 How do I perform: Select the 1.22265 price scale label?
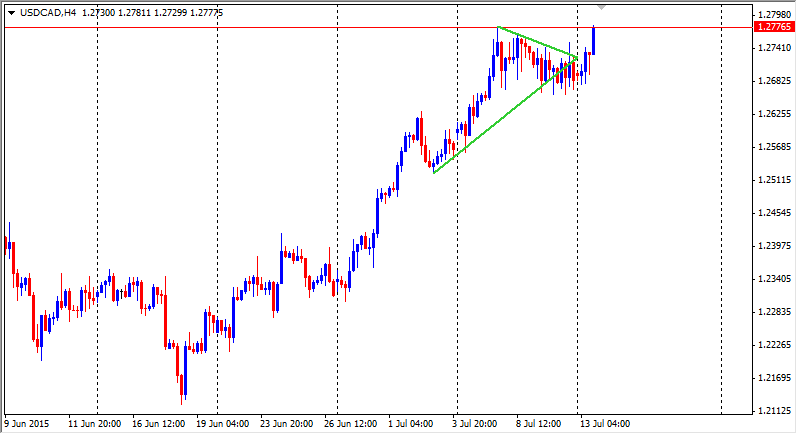(x=774, y=345)
